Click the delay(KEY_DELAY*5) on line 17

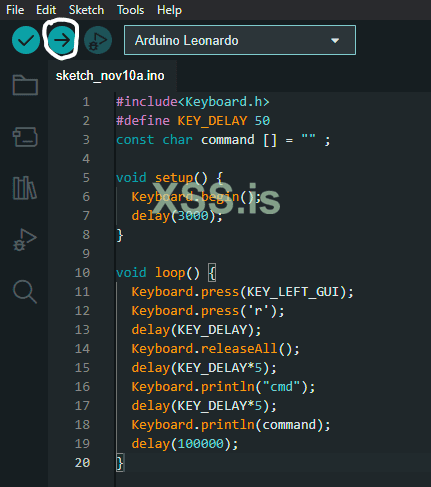(204, 406)
